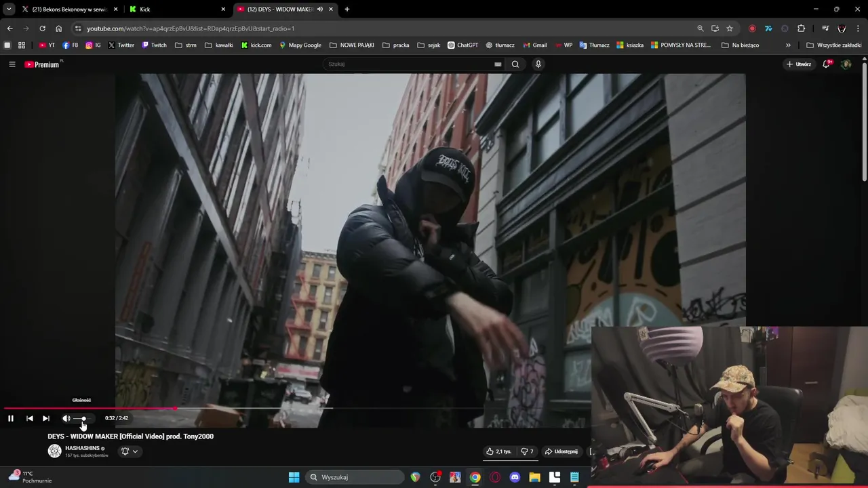The image size is (868, 488).
Task: Share the video via Udostępnij button
Action: (561, 451)
